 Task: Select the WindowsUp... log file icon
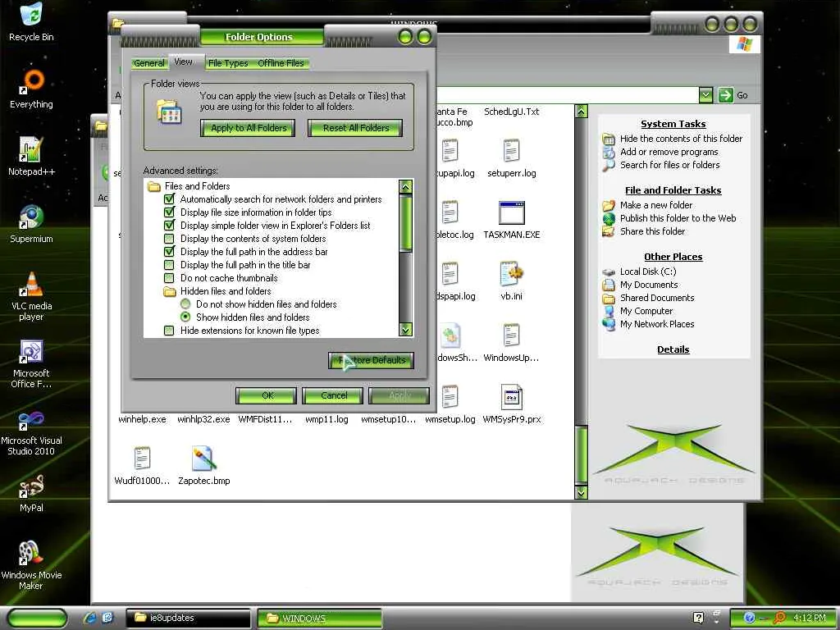[511, 336]
